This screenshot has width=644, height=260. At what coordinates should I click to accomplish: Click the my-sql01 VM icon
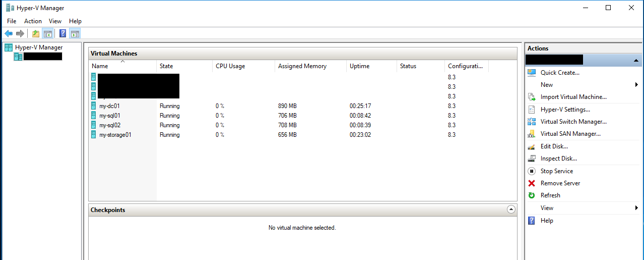94,116
